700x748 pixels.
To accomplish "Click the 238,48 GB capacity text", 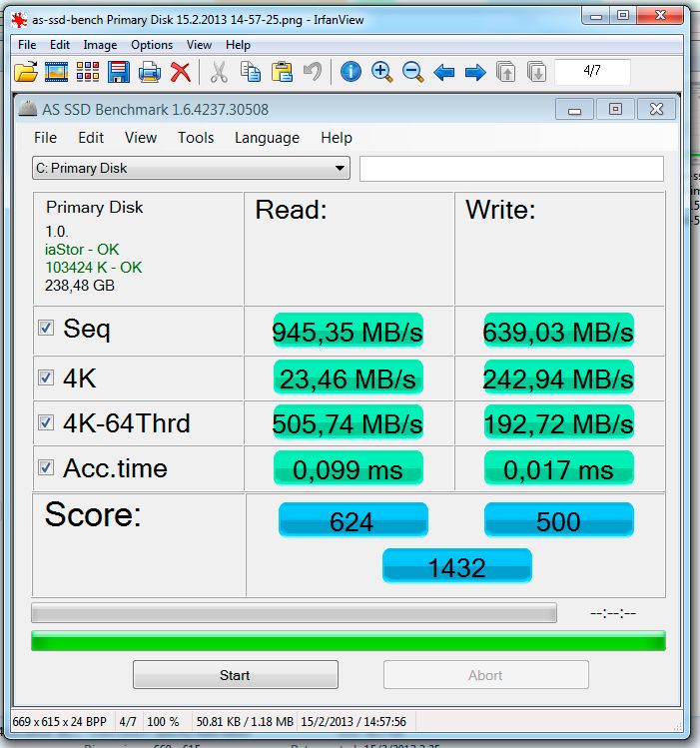I will coord(80,286).
